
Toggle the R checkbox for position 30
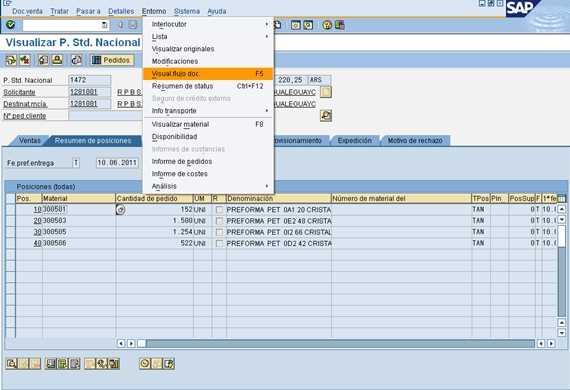pyautogui.click(x=219, y=232)
